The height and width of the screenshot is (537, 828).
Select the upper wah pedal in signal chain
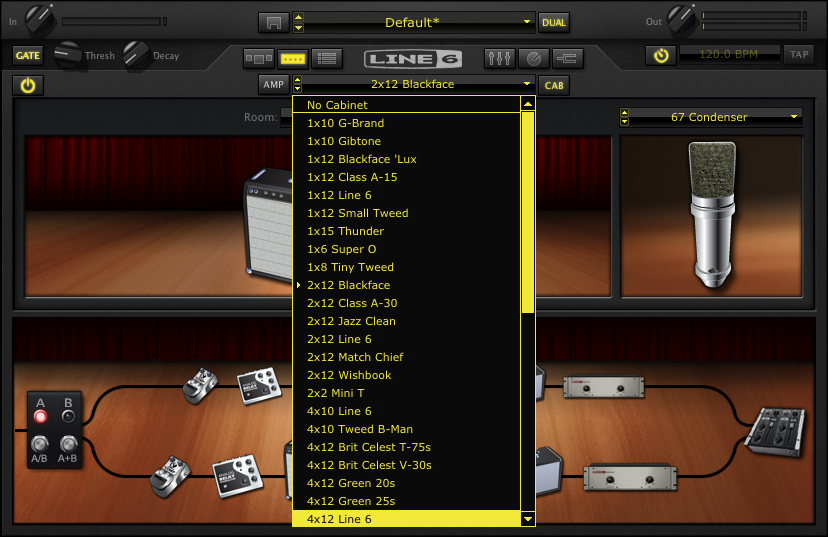point(201,386)
